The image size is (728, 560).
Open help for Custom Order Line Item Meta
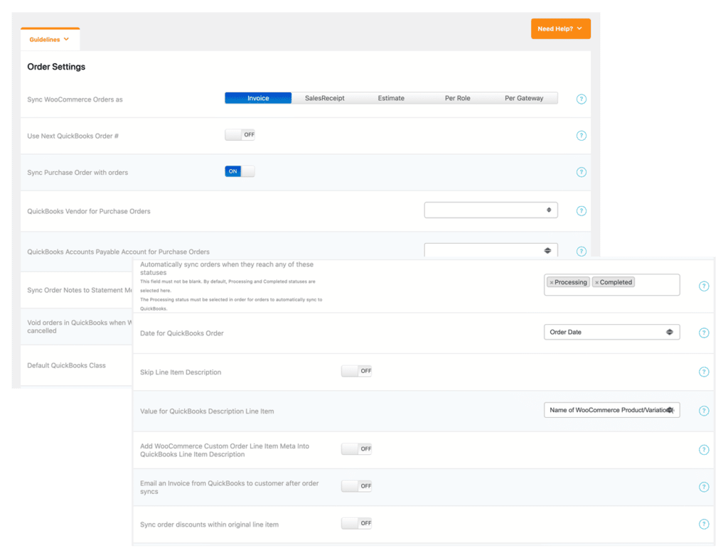[704, 450]
